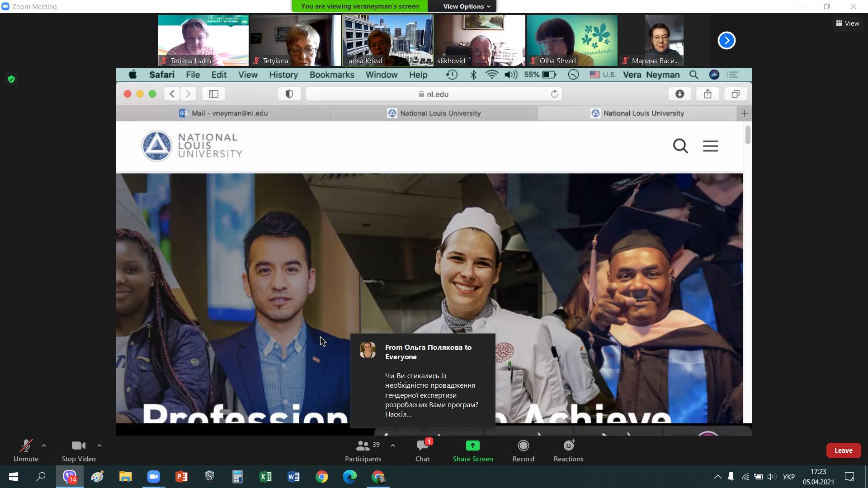
Task: Click the УКР keyboard language indicator
Action: coord(788,477)
